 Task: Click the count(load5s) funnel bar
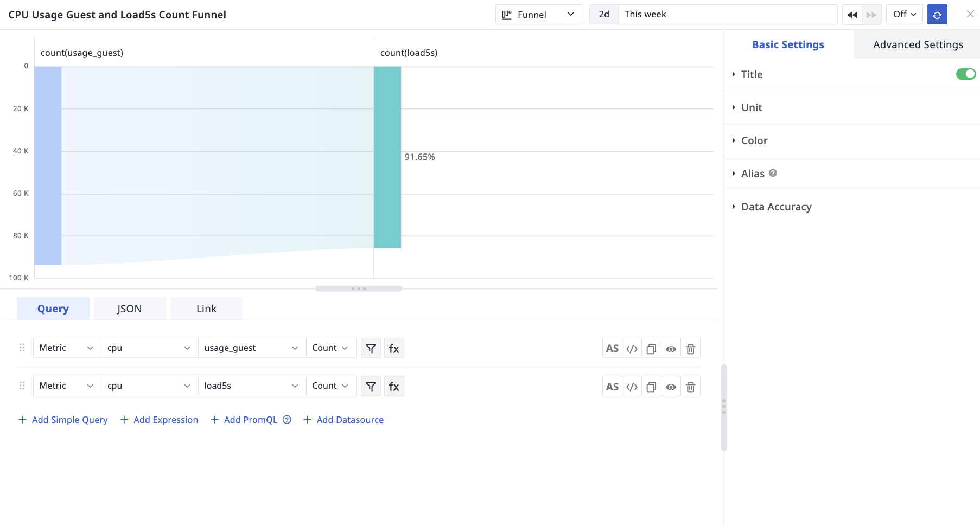coord(387,157)
